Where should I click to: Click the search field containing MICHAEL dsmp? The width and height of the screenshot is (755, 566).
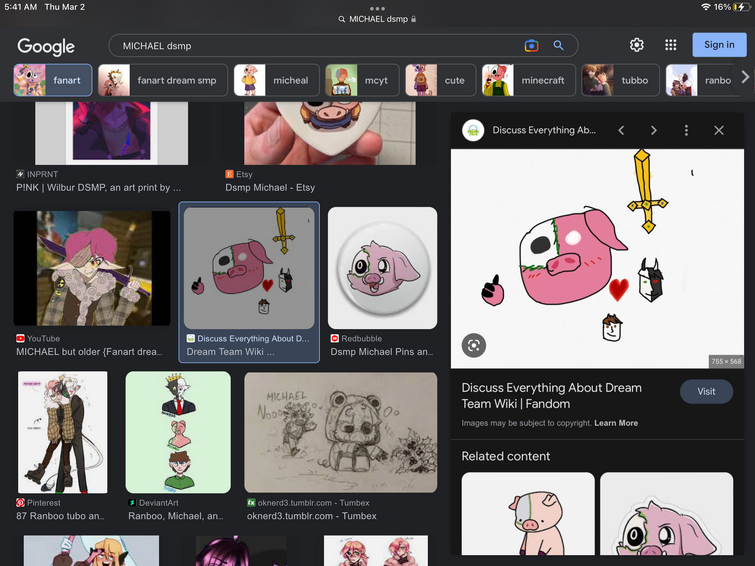click(343, 46)
